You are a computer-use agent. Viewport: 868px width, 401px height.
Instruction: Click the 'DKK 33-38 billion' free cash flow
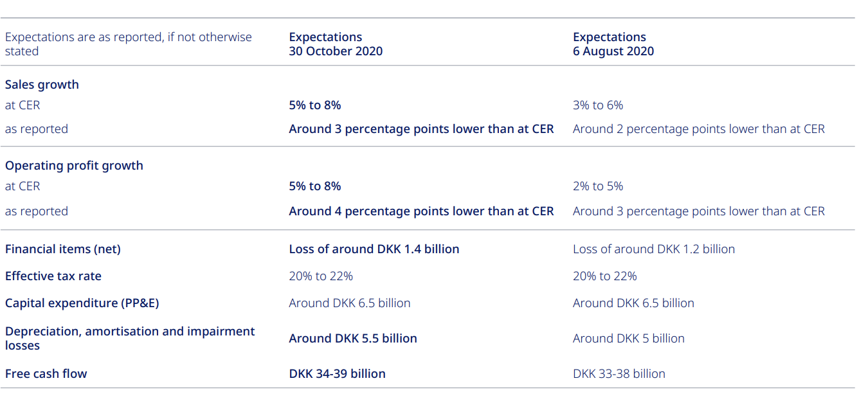tap(619, 374)
